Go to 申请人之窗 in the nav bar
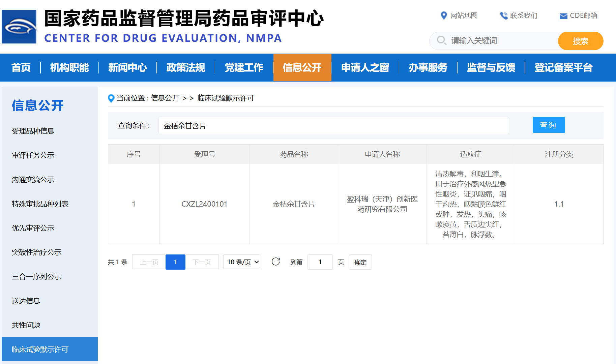616x364 pixels. coord(365,67)
